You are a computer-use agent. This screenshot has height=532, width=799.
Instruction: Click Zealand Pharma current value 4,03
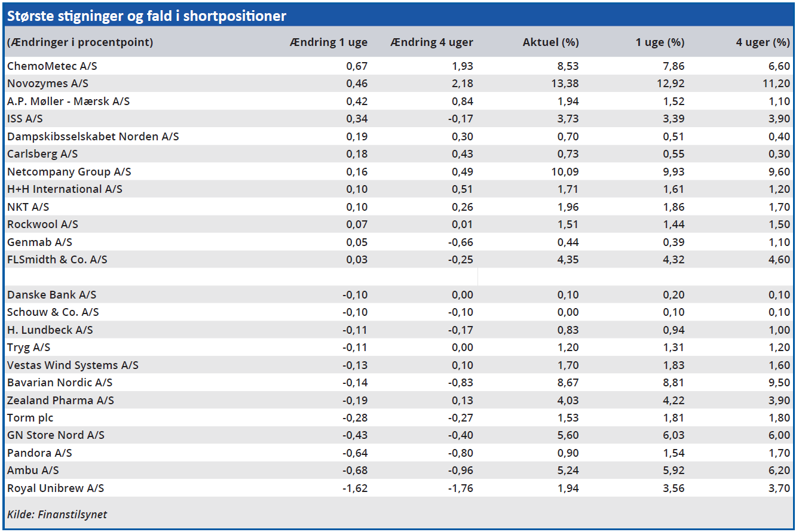[x=568, y=401]
